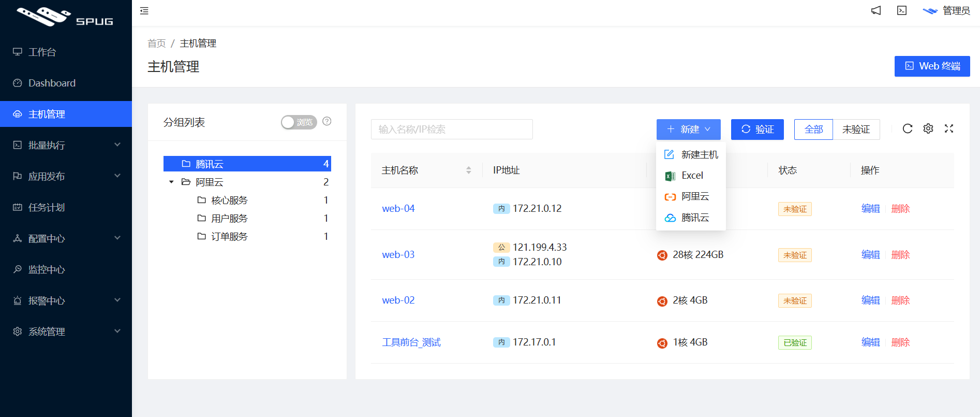Click the help question mark beside the browse toggle
The height and width of the screenshot is (417, 980).
327,121
